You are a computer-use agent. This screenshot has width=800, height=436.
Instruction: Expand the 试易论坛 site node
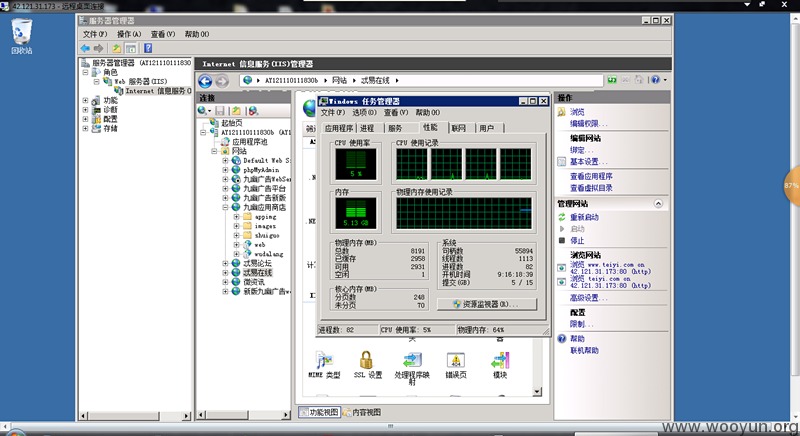click(225, 264)
